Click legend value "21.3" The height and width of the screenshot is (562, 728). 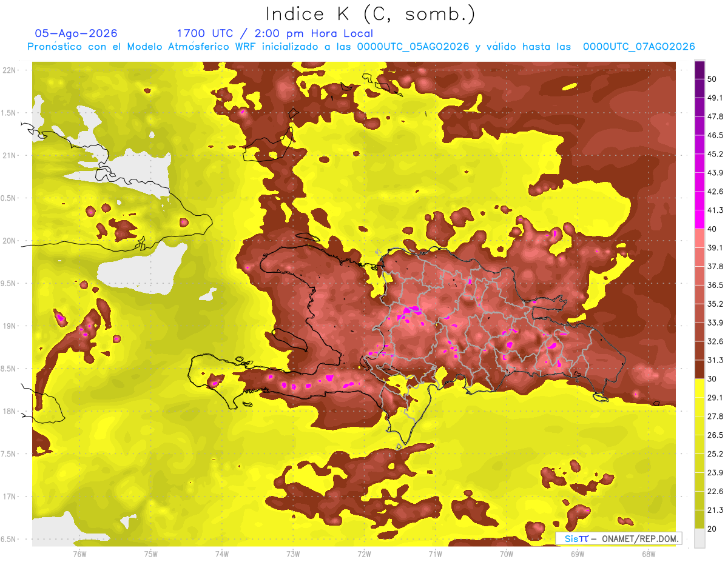[x=715, y=510]
